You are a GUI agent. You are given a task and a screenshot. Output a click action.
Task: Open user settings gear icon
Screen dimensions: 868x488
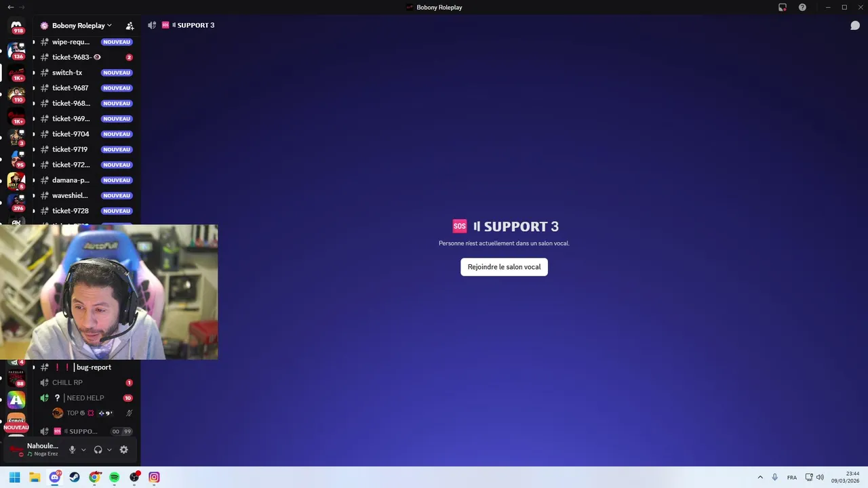coord(123,449)
